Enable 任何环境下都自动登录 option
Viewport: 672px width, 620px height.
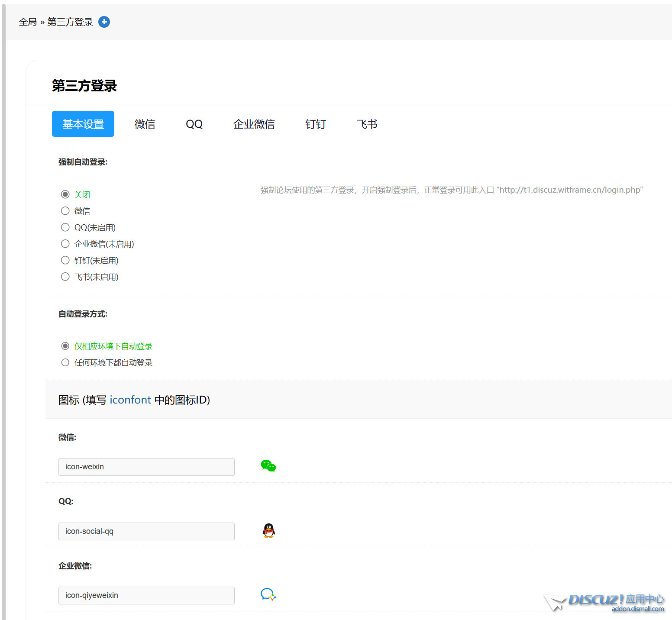pyautogui.click(x=65, y=362)
